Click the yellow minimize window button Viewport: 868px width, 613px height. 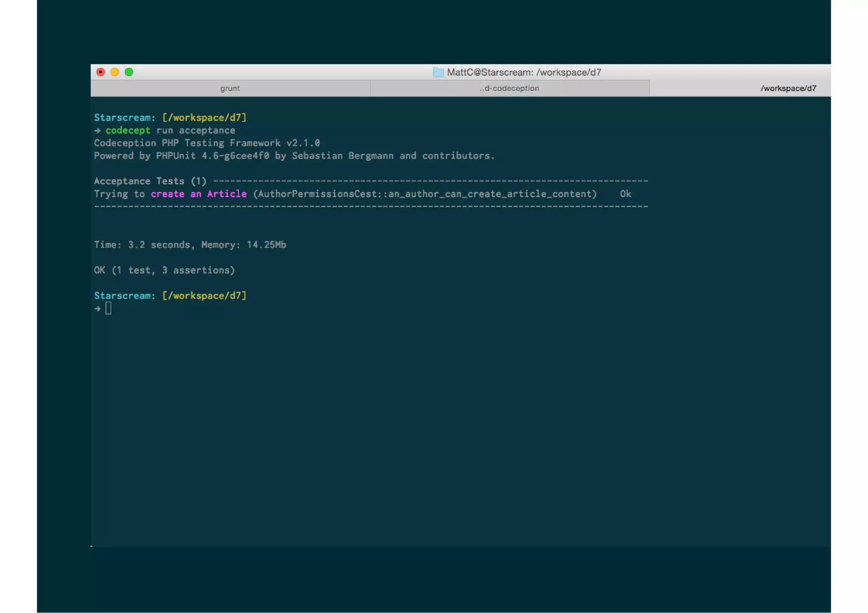click(x=115, y=72)
